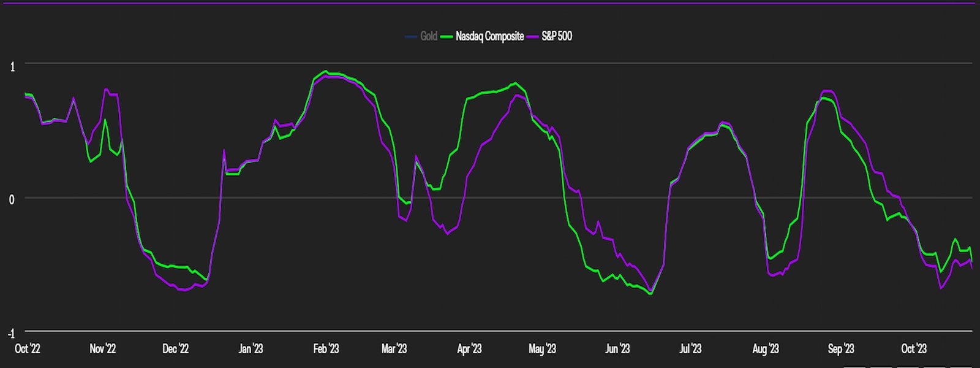980x368 pixels.
Task: Click the Oct '23 axis label
Action: pyautogui.click(x=914, y=348)
